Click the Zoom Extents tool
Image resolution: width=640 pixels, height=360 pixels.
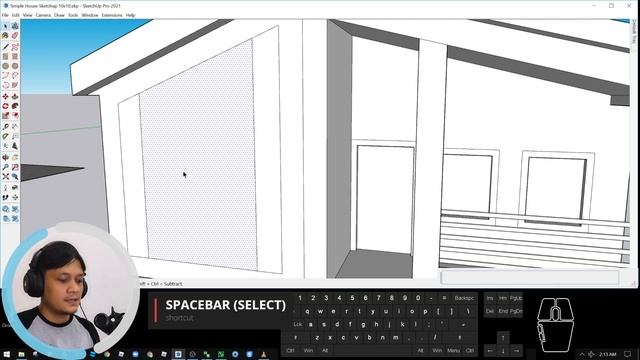(5, 177)
